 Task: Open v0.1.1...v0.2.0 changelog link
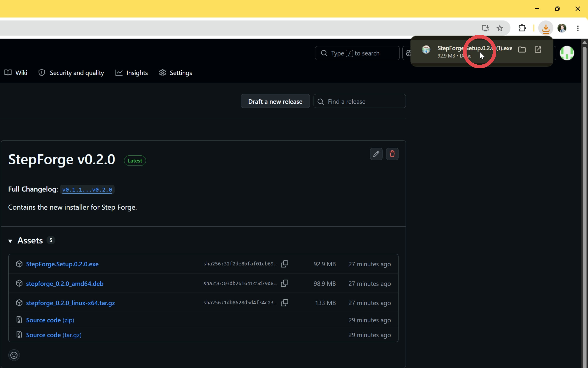[87, 190]
